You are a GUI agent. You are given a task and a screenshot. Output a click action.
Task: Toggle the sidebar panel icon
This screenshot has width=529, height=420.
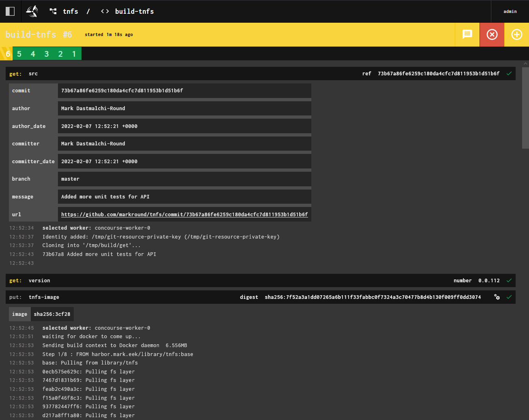click(10, 11)
